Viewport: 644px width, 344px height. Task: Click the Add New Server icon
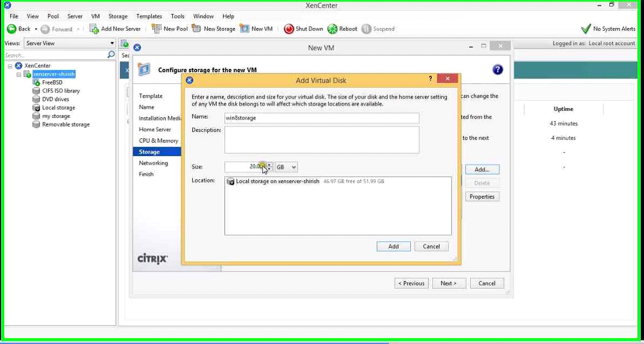pyautogui.click(x=94, y=29)
